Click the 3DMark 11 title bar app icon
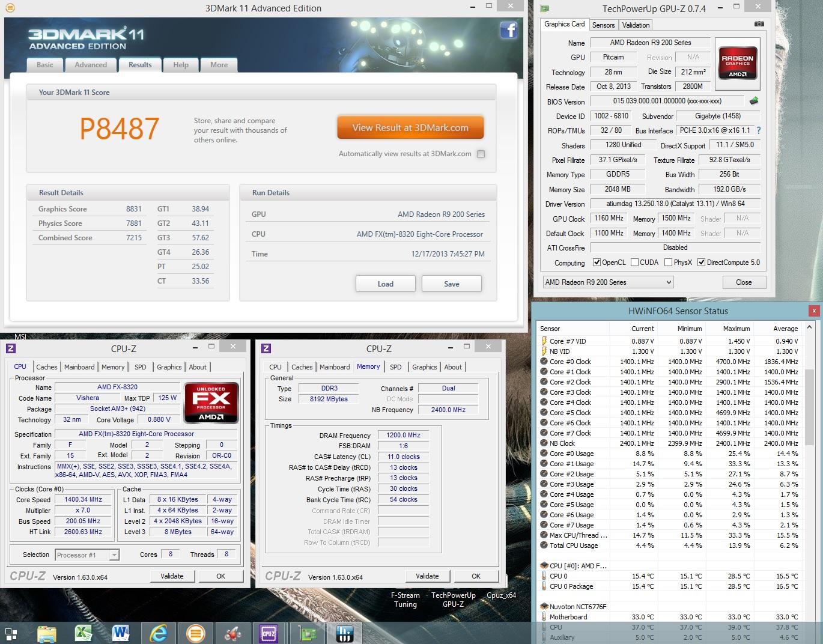 click(x=10, y=8)
